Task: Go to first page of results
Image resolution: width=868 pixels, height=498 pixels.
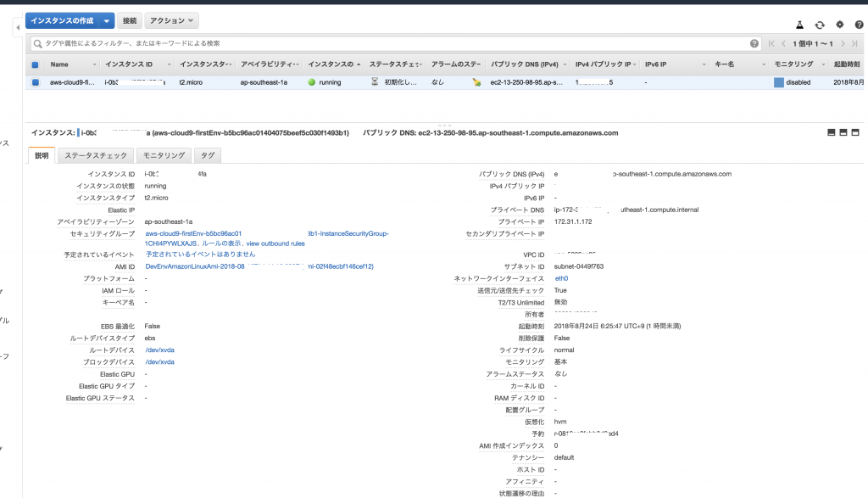Action: (x=771, y=43)
